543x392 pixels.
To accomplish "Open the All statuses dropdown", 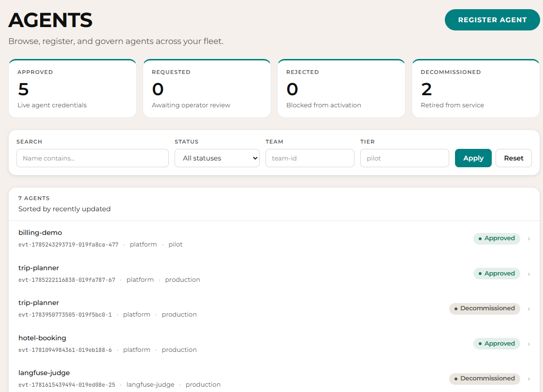I will point(217,158).
